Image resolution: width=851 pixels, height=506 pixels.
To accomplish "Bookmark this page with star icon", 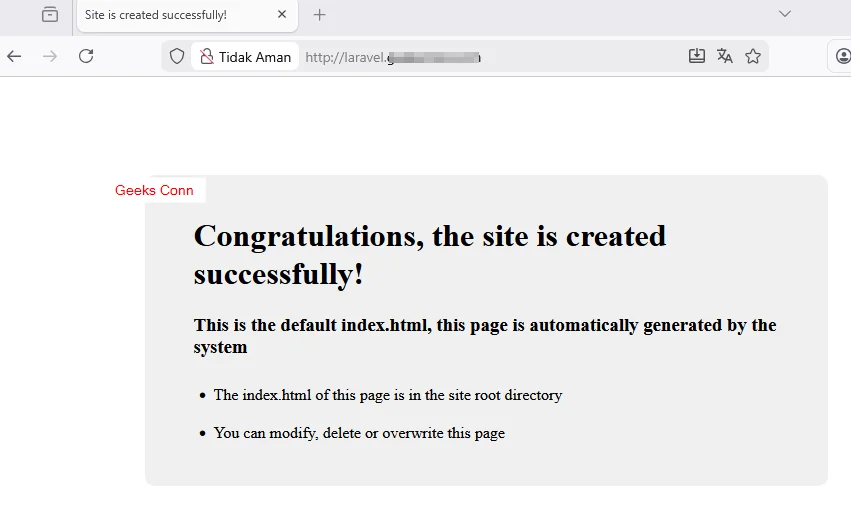I will 753,56.
